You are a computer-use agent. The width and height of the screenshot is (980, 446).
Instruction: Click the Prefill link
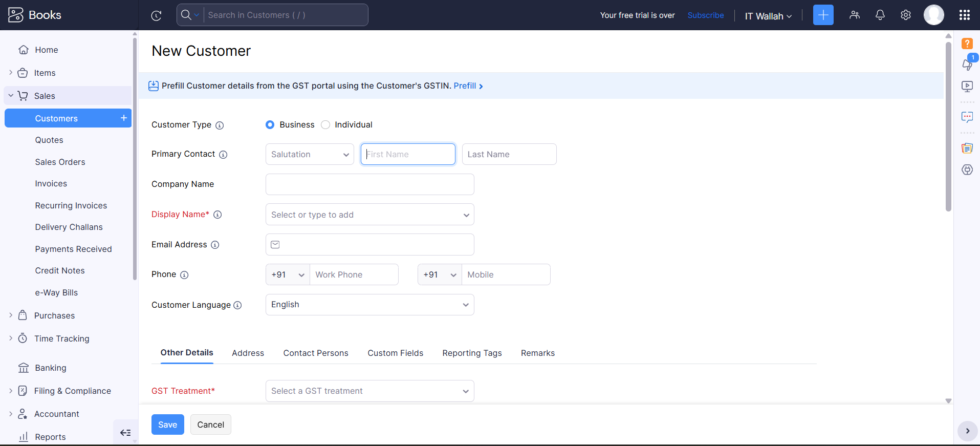(468, 86)
